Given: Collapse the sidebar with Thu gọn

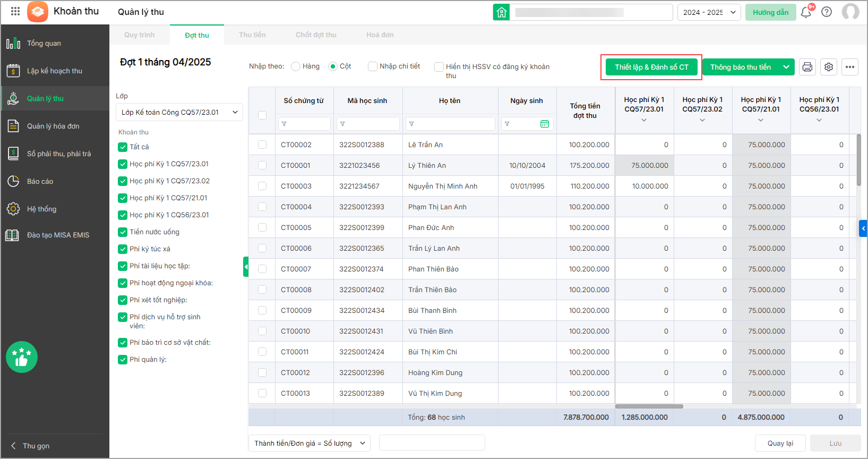Looking at the screenshot, I should 31,446.
